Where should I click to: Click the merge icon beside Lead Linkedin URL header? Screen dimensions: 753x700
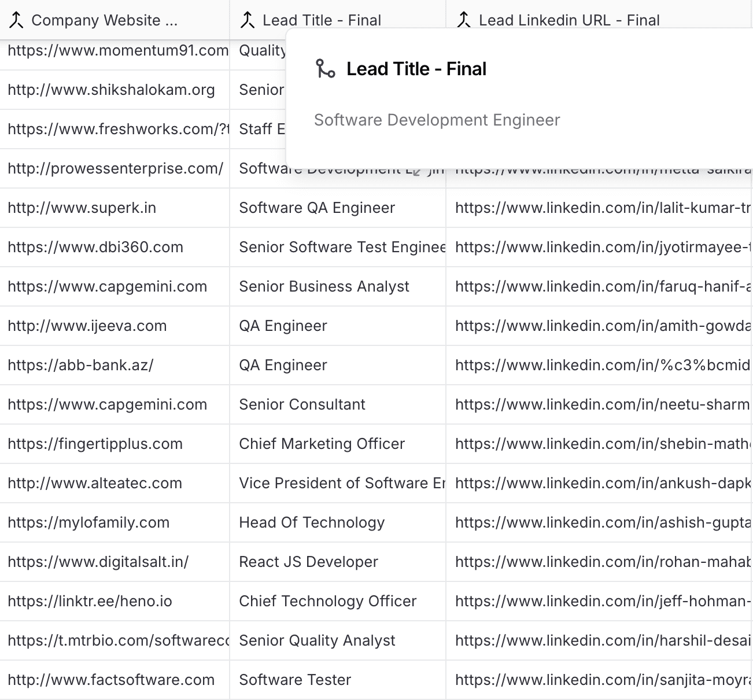(464, 21)
